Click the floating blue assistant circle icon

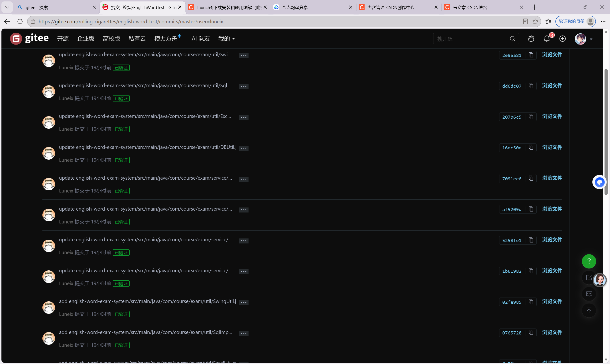pos(599,182)
